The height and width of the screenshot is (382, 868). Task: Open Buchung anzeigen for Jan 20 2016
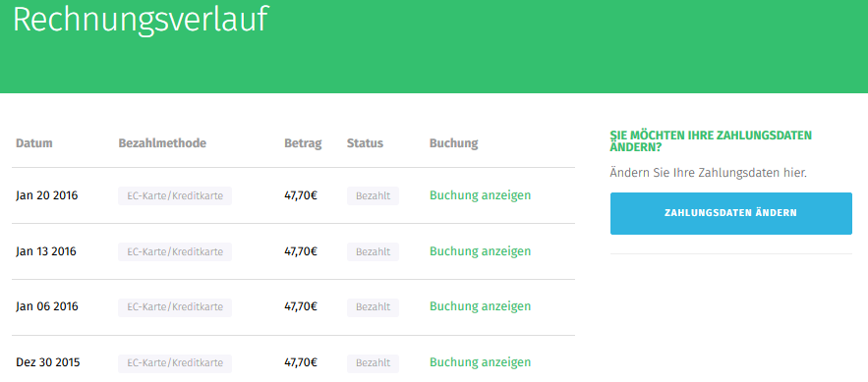(x=480, y=195)
